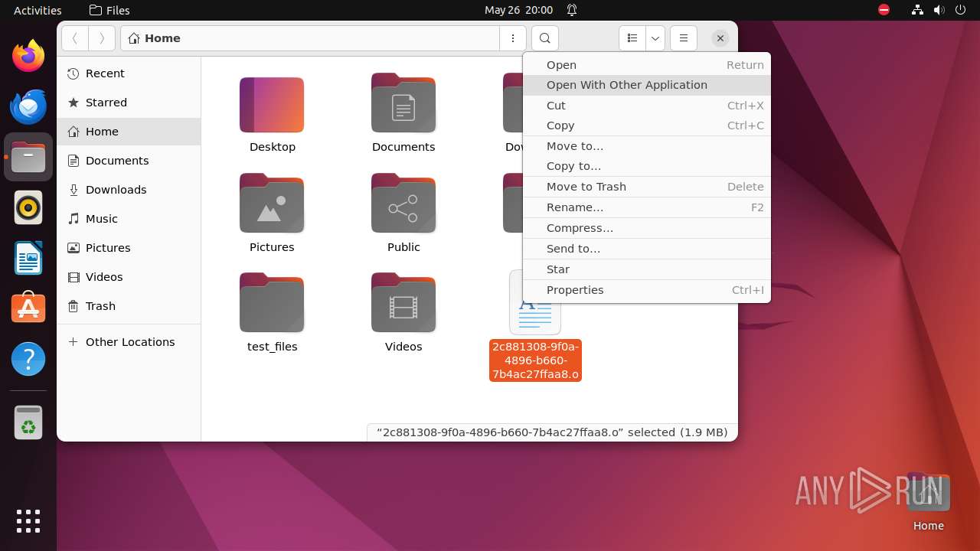980x551 pixels.
Task: Open Ubuntu Software from the dock
Action: coord(28,308)
